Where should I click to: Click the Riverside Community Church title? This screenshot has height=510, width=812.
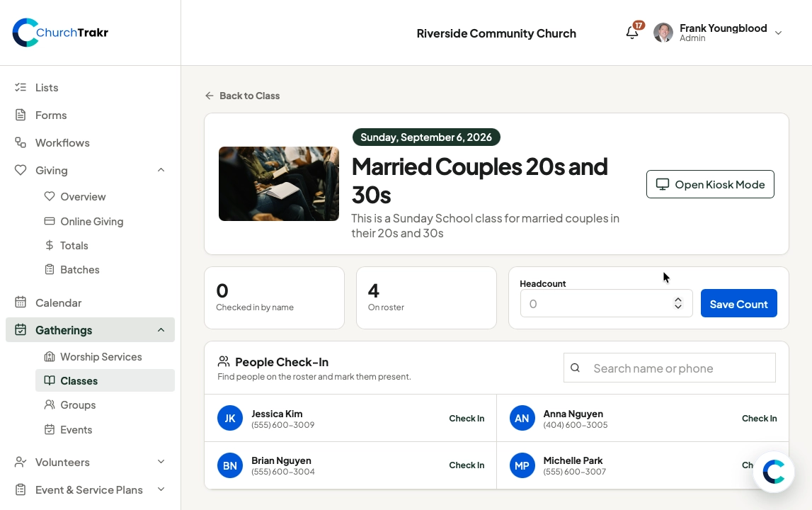(x=496, y=33)
